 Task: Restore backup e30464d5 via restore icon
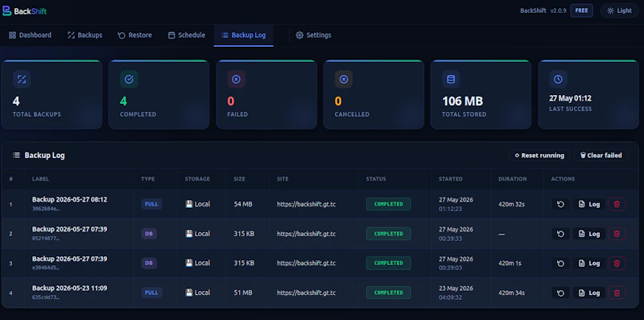(560, 264)
